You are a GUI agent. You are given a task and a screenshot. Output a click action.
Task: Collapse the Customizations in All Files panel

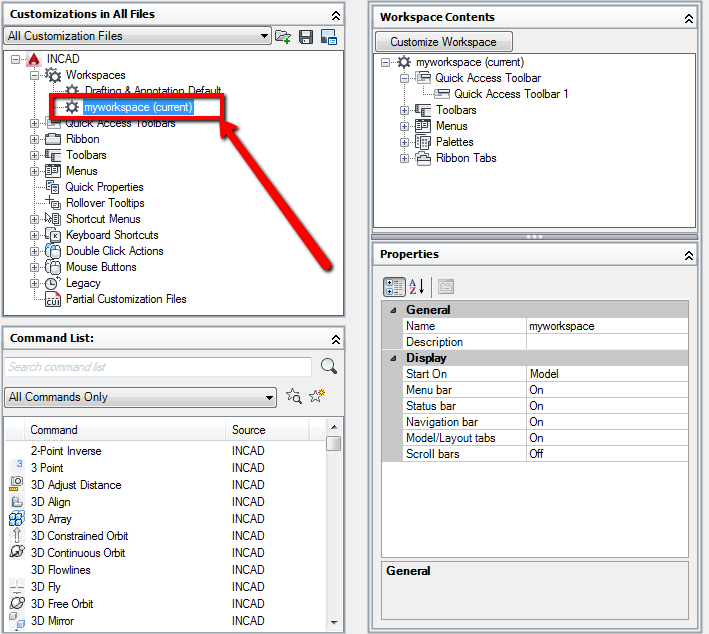pos(335,15)
